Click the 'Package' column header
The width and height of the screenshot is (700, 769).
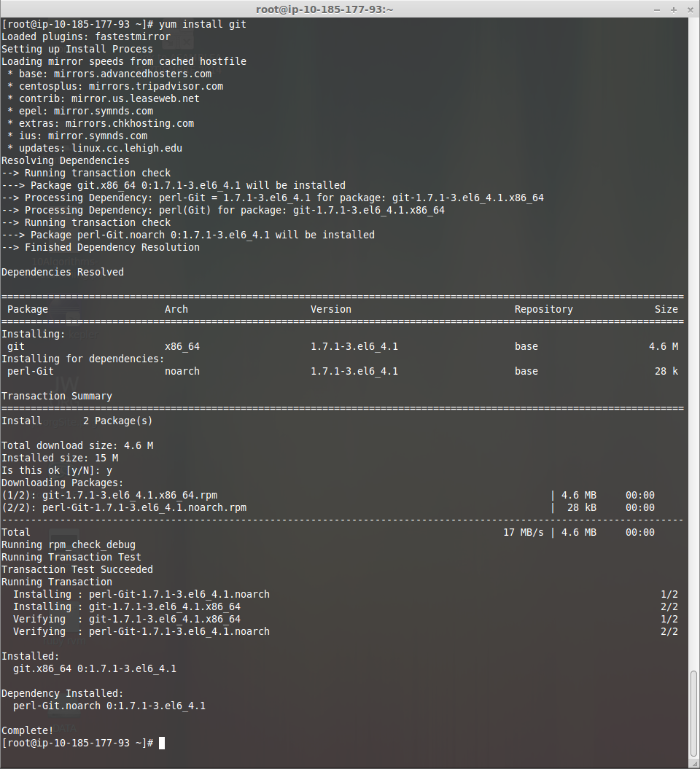point(28,309)
